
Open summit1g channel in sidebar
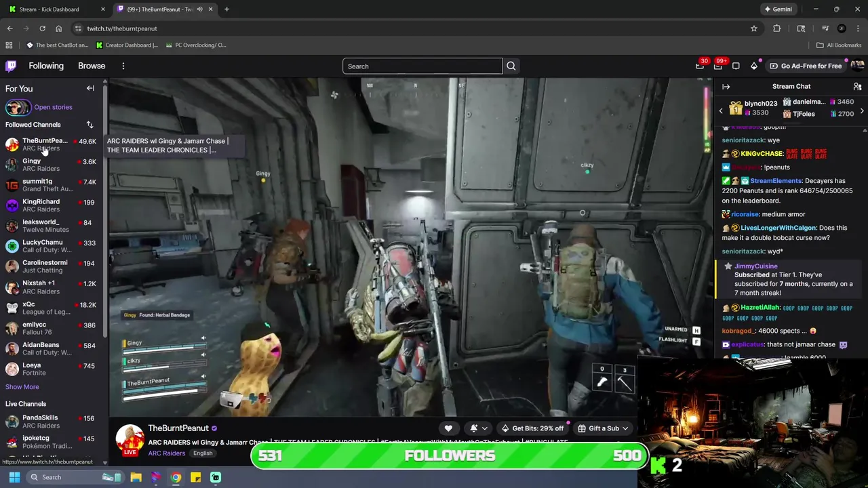pyautogui.click(x=52, y=185)
